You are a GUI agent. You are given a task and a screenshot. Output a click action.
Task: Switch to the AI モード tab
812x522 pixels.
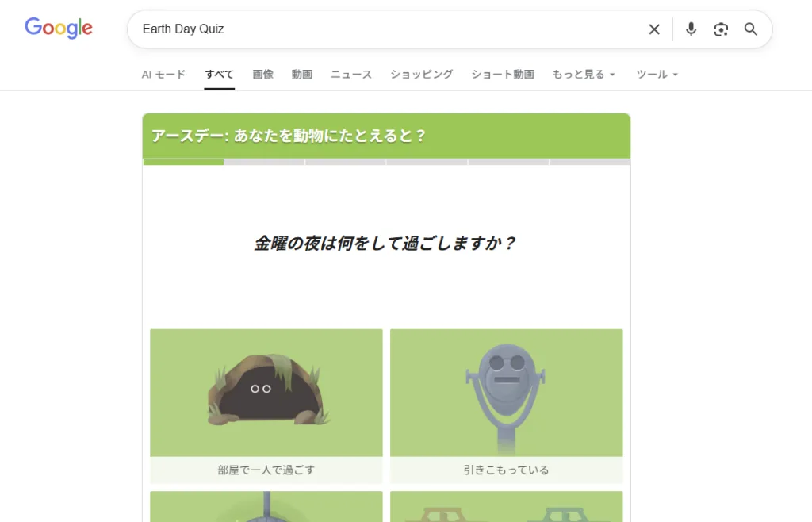click(163, 75)
